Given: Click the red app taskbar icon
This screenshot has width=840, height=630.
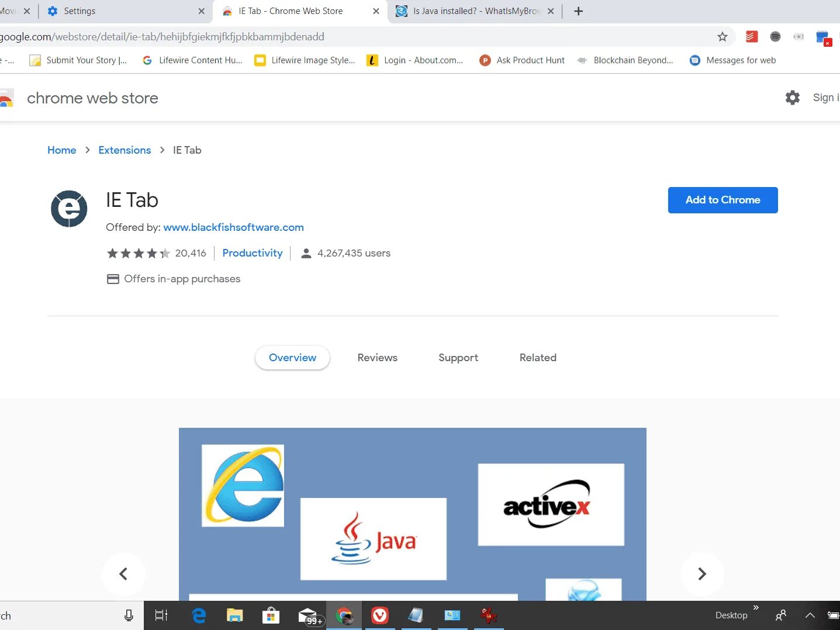Looking at the screenshot, I should click(x=488, y=615).
